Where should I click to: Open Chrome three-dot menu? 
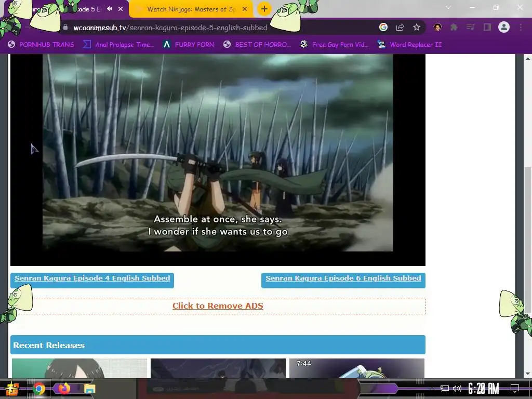(521, 27)
